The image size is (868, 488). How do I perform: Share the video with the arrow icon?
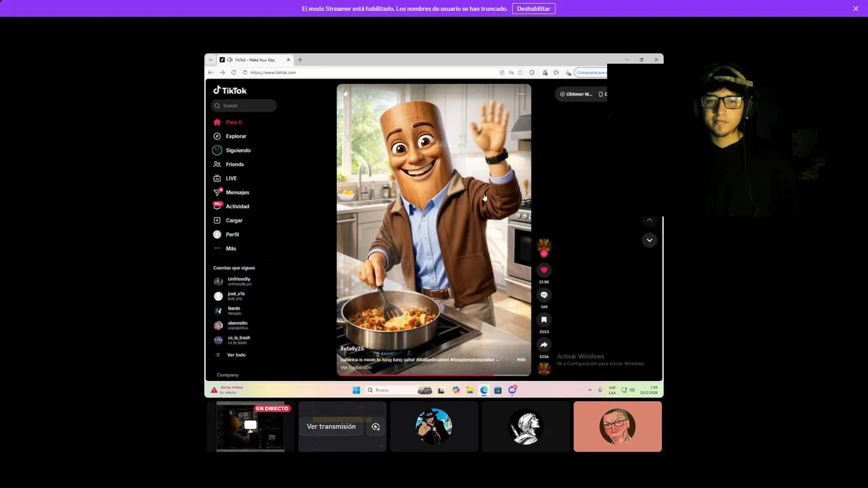(544, 345)
